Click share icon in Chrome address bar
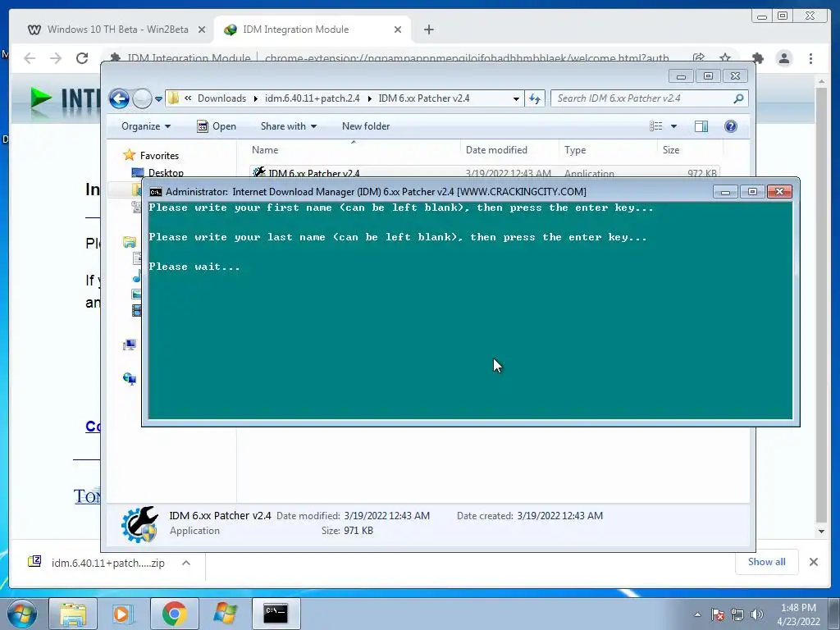Screen dimensions: 840x630 (x=698, y=58)
